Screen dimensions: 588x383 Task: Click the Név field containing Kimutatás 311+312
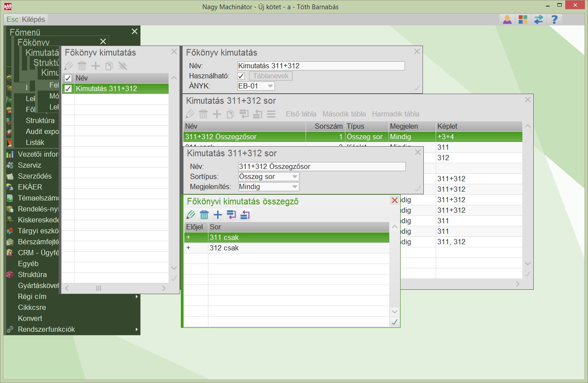point(321,66)
